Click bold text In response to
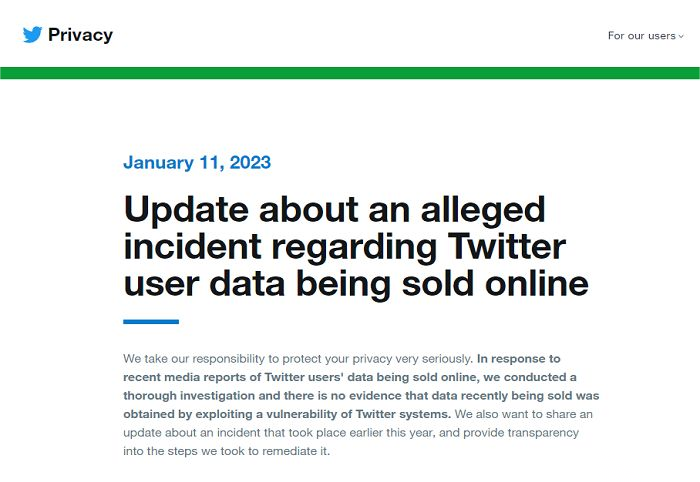Image resolution: width=700 pixels, height=482 pixels. pyautogui.click(x=519, y=359)
